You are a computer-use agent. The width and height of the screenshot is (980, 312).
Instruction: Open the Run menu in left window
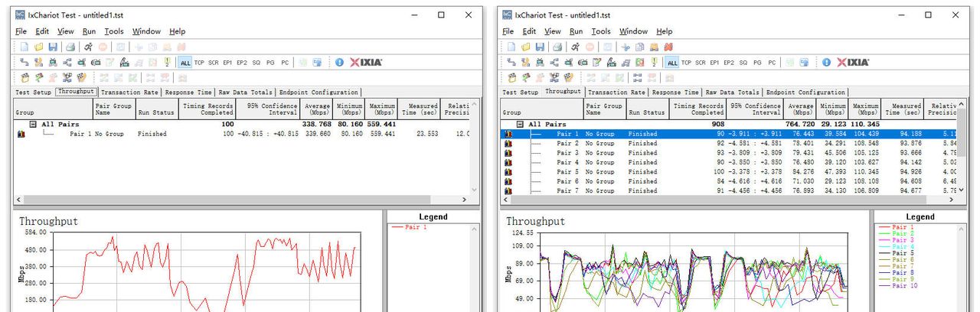tap(89, 31)
